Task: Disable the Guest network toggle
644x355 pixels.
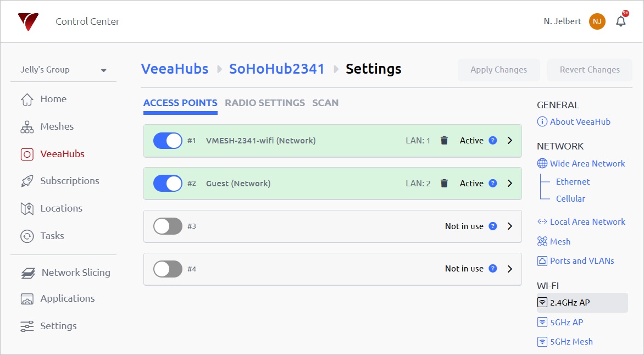Action: [x=168, y=183]
